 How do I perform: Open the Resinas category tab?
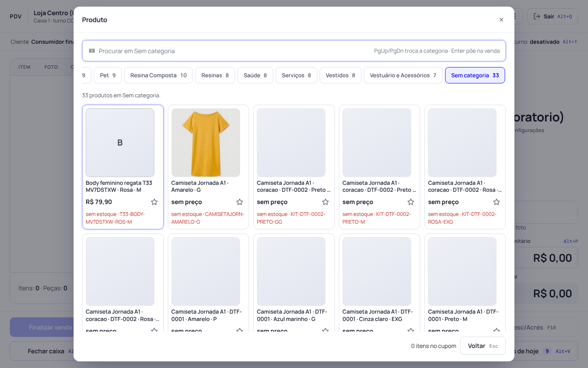[x=215, y=75]
